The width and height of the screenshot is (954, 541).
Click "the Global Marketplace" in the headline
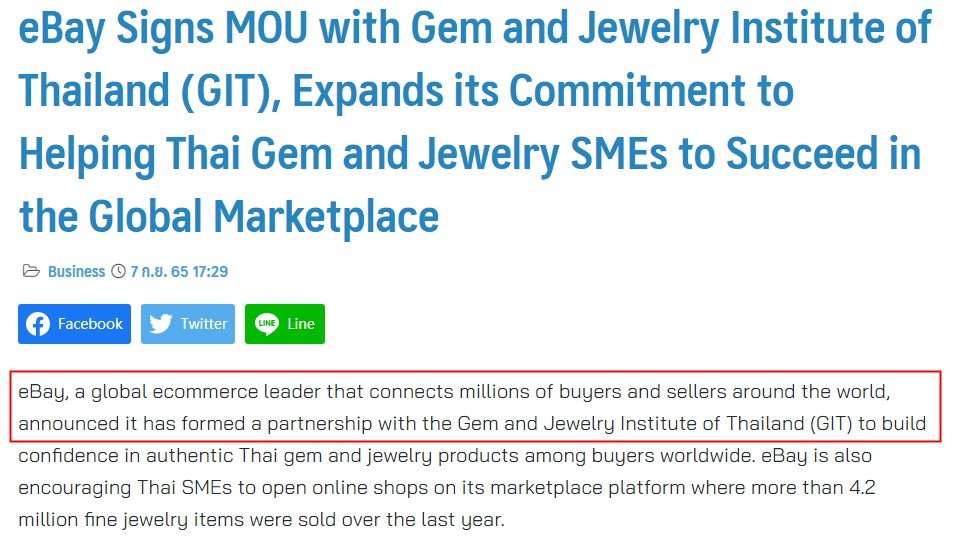click(x=229, y=215)
